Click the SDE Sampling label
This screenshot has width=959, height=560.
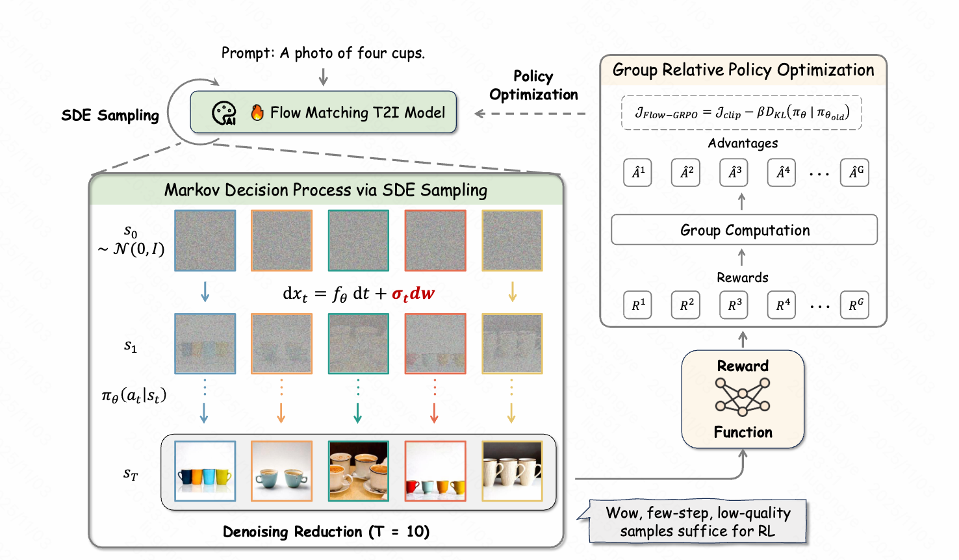tap(110, 116)
